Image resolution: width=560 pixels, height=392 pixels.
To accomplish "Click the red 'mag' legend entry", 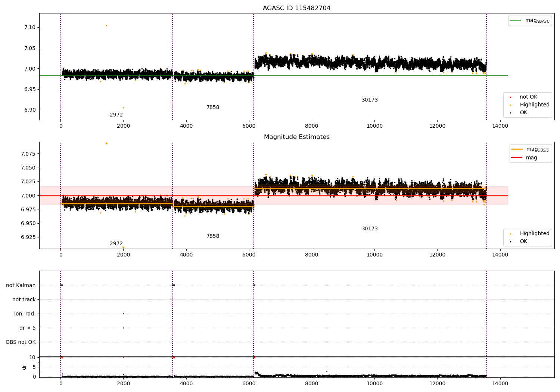I will (x=524, y=158).
